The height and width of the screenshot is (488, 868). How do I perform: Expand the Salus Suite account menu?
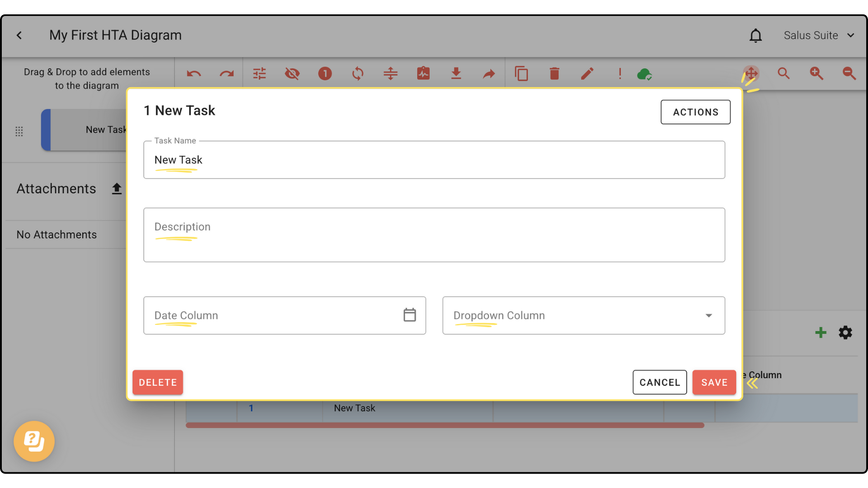coord(819,35)
